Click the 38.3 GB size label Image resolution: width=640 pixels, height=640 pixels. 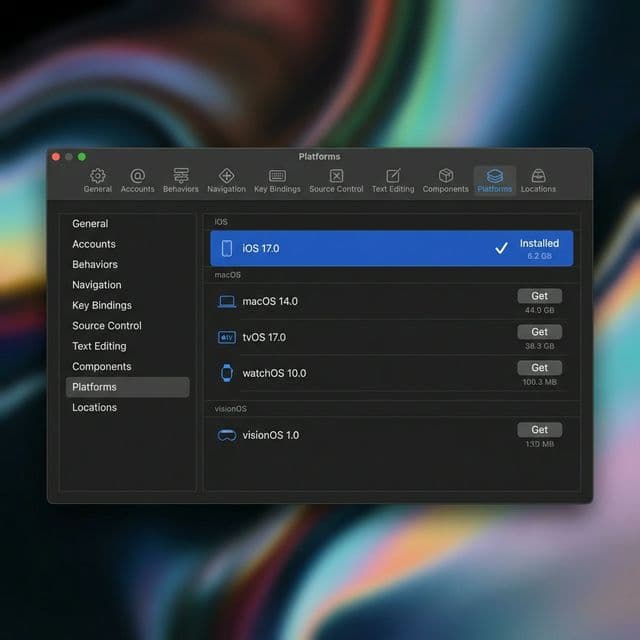(x=540, y=346)
